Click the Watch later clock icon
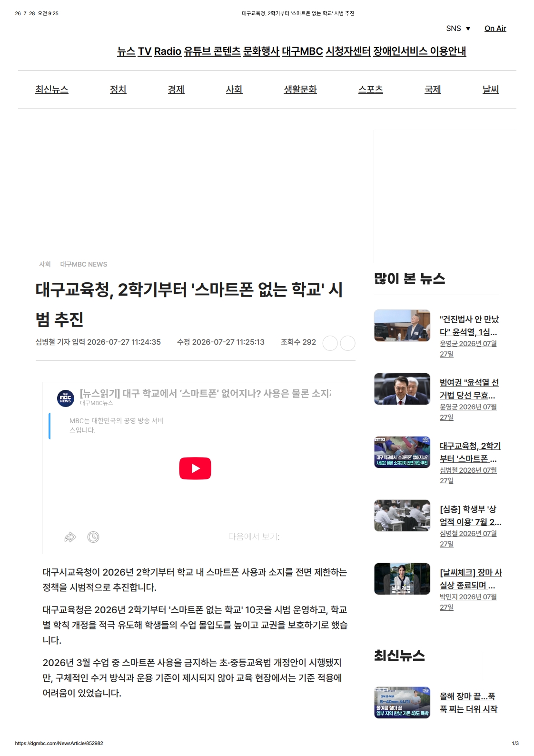 point(93,537)
